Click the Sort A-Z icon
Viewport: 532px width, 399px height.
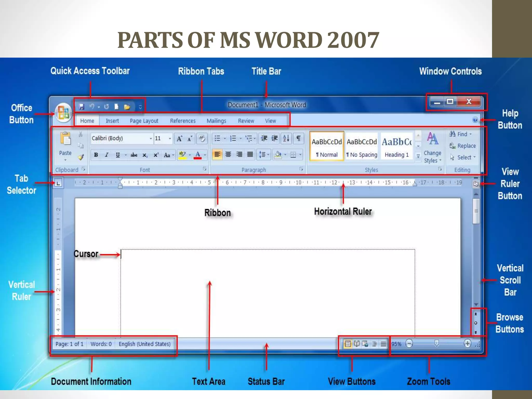pyautogui.click(x=286, y=138)
